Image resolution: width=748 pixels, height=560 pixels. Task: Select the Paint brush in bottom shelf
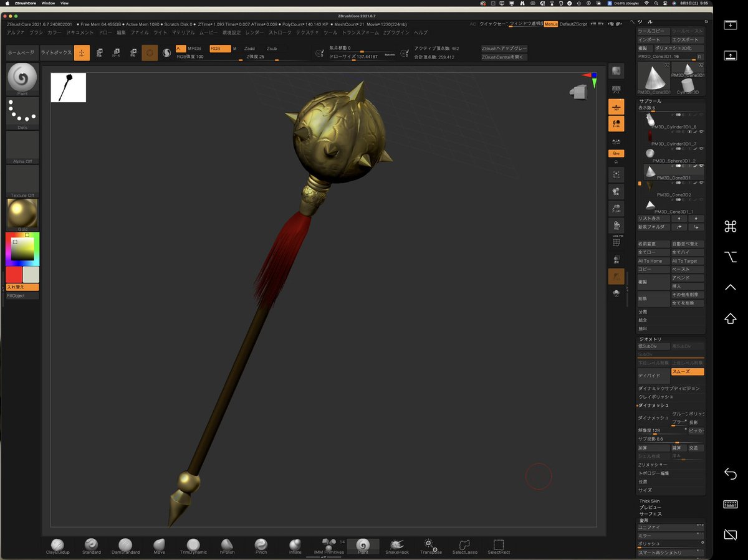pos(363,546)
